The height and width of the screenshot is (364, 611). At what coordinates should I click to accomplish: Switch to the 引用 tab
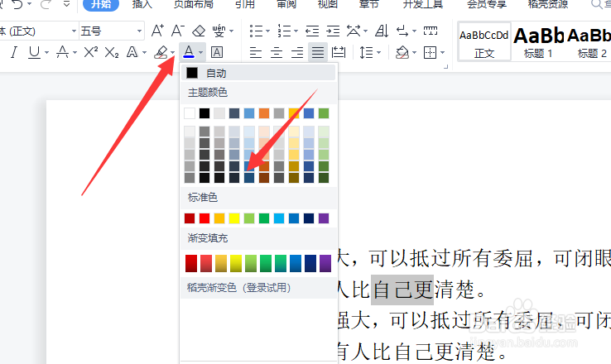(245, 4)
